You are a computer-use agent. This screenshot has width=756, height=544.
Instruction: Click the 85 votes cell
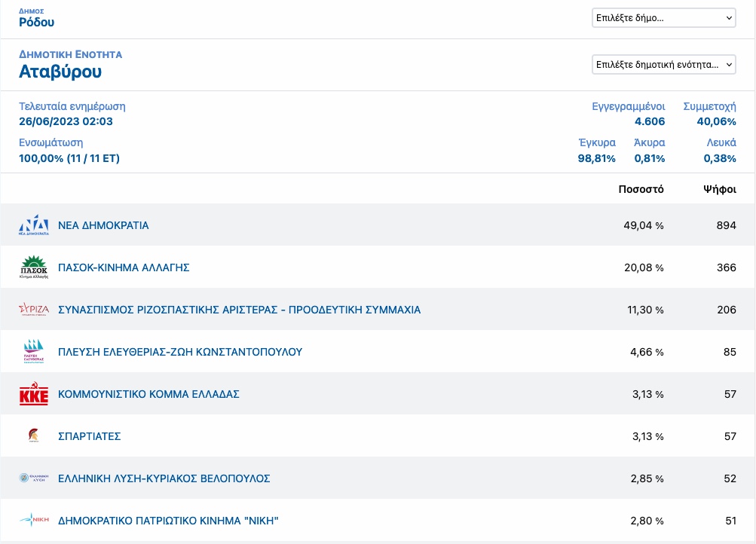pyautogui.click(x=730, y=352)
